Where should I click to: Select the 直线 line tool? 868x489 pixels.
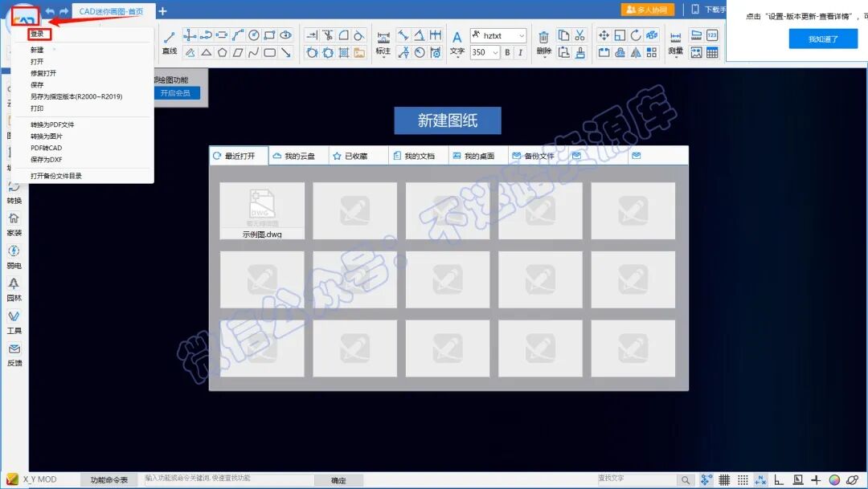tap(170, 43)
